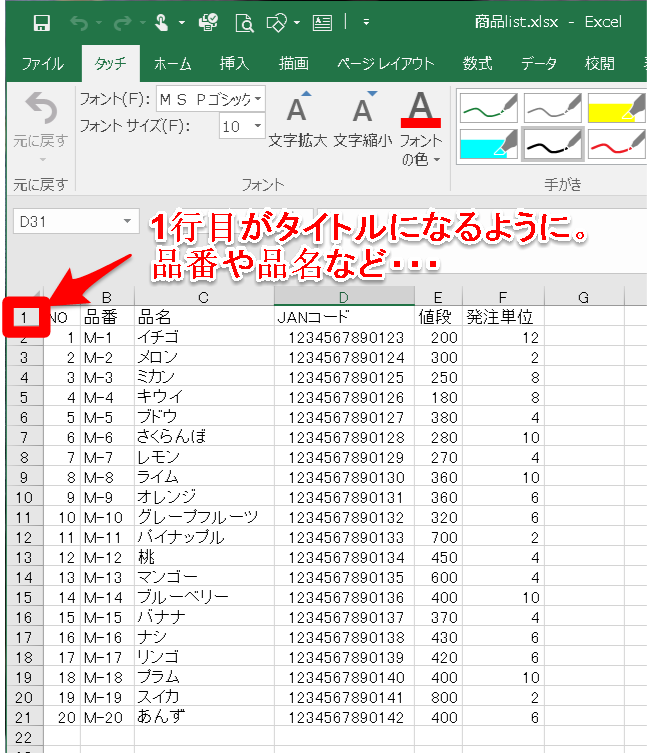This screenshot has height=753, width=647.
Task: Select the cyan highlighter swatch
Action: pyautogui.click(x=488, y=144)
